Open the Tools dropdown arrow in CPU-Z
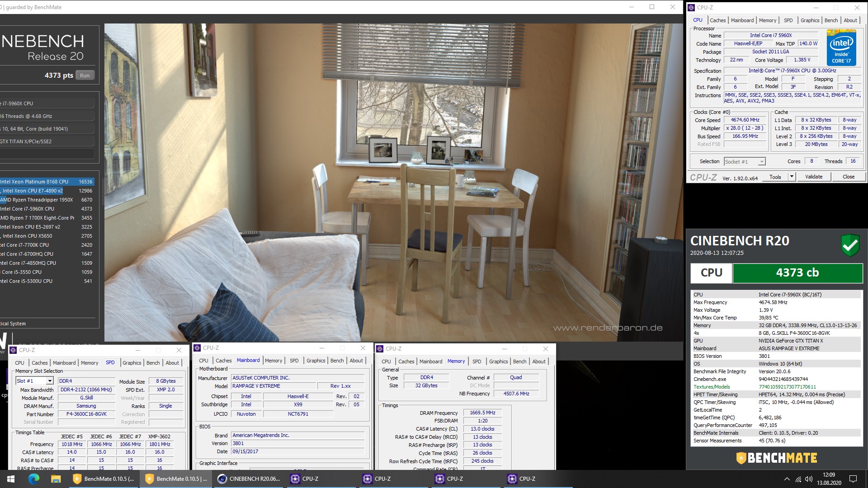The width and height of the screenshot is (868, 488). (792, 177)
